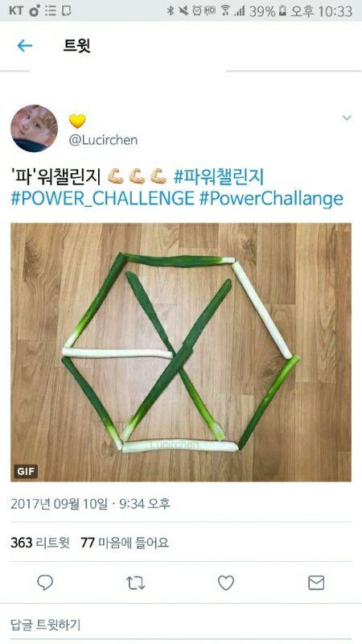
Task: Tap the 답글 트윗하기 reply field
Action: coord(181,625)
